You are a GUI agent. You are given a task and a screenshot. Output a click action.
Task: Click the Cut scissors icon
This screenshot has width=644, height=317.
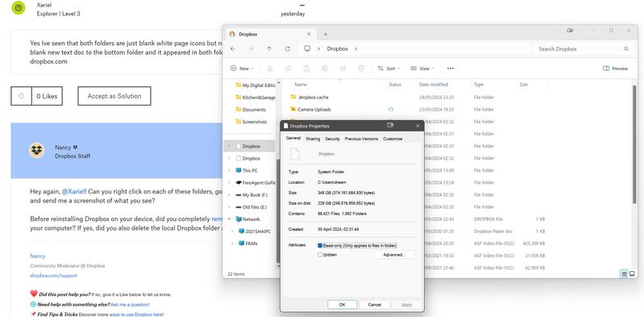click(x=270, y=69)
